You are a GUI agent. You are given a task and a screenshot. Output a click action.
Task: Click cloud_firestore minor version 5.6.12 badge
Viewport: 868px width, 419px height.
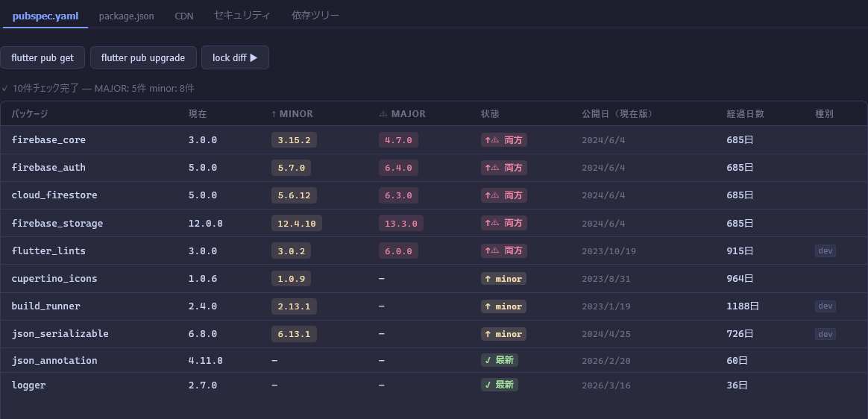click(294, 195)
